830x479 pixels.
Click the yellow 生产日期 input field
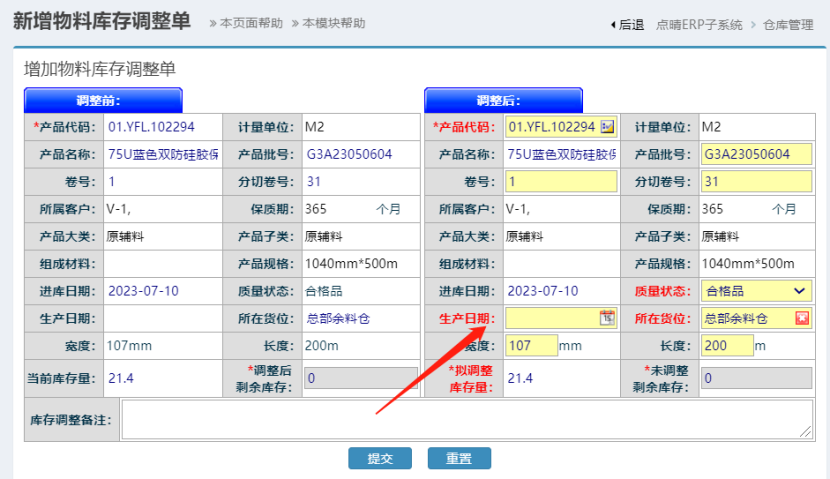click(551, 318)
